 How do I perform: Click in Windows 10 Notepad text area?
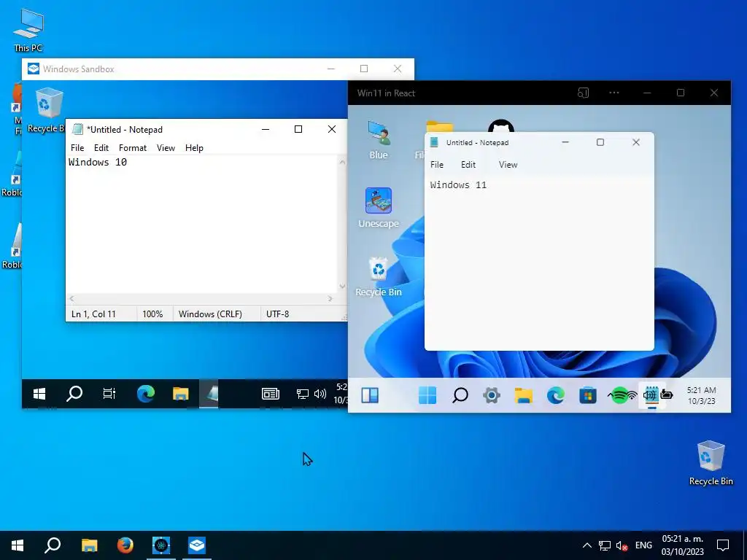(x=201, y=224)
